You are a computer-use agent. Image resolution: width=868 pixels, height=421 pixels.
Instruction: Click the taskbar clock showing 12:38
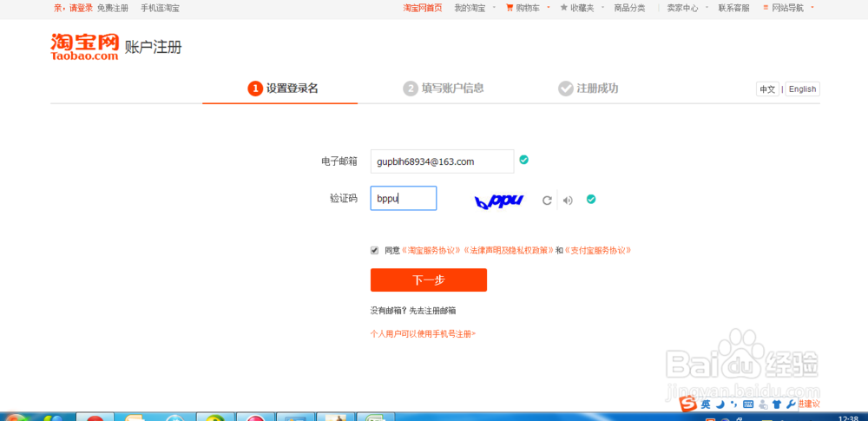[849, 418]
